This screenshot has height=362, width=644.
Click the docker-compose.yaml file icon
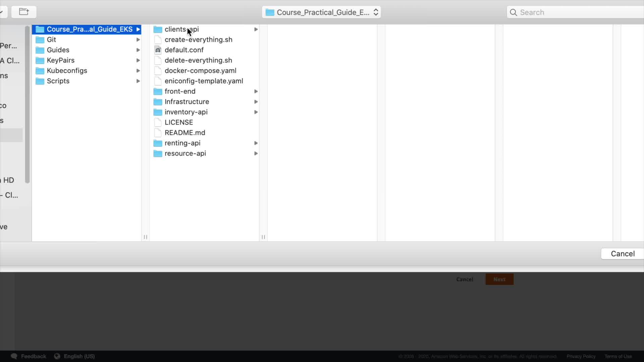(158, 71)
